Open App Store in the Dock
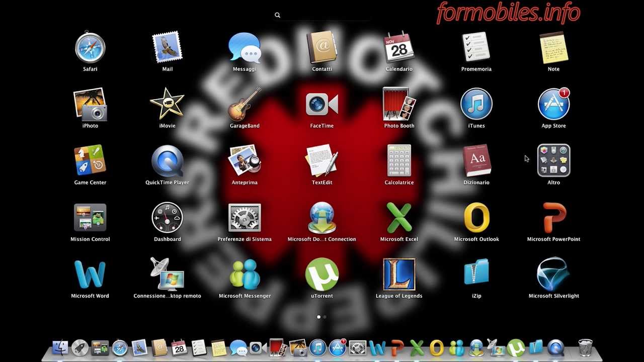 pos(338,348)
